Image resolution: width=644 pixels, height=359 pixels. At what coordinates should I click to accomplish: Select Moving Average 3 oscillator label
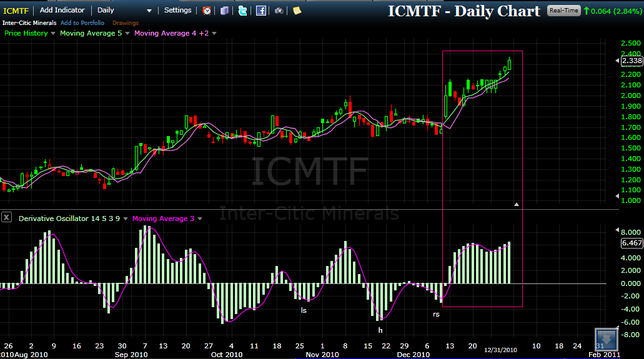tap(163, 219)
